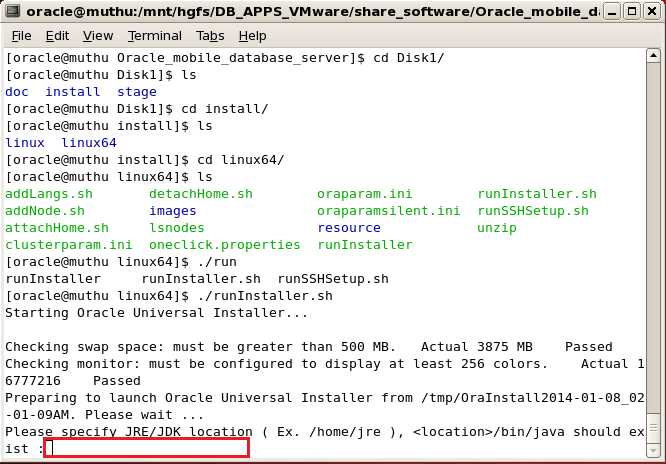Click the 'oneclick.properties' file name

(225, 245)
